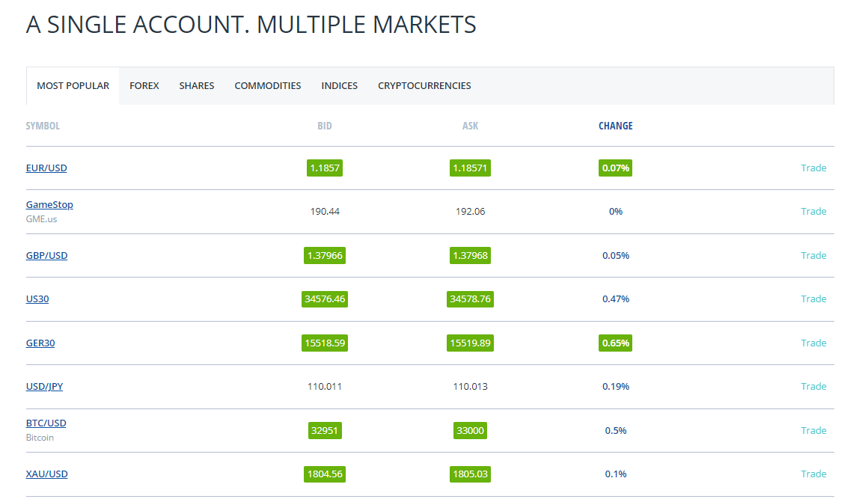Viewport: 868px width, 499px height.
Task: Click Trade for EUR/USD
Action: (813, 168)
